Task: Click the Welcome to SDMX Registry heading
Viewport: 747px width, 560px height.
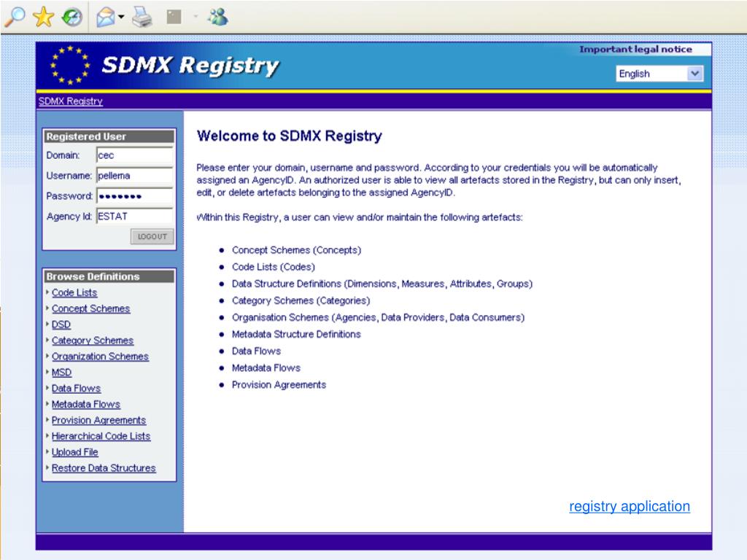Action: (289, 136)
